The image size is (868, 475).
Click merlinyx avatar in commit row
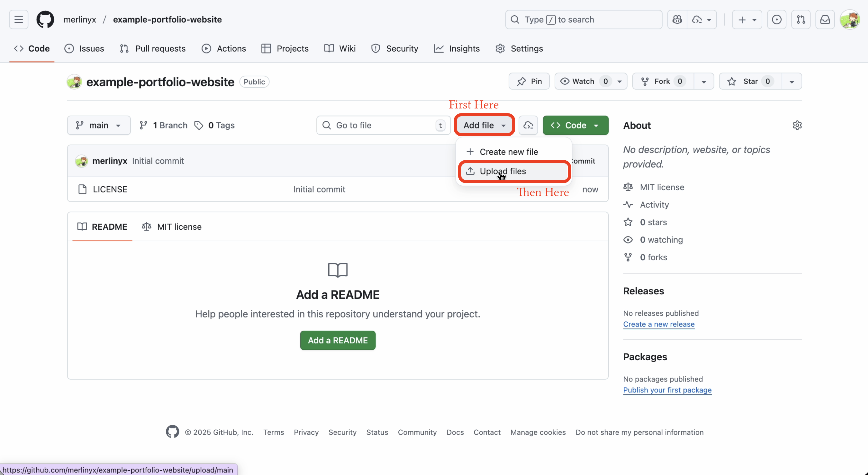(x=82, y=161)
